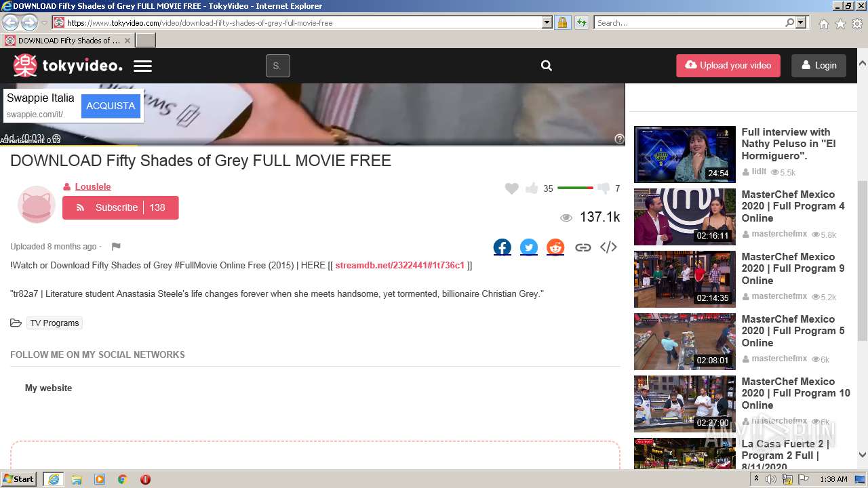The height and width of the screenshot is (488, 868).
Task: Open the Windows Start menu
Action: click(x=19, y=479)
